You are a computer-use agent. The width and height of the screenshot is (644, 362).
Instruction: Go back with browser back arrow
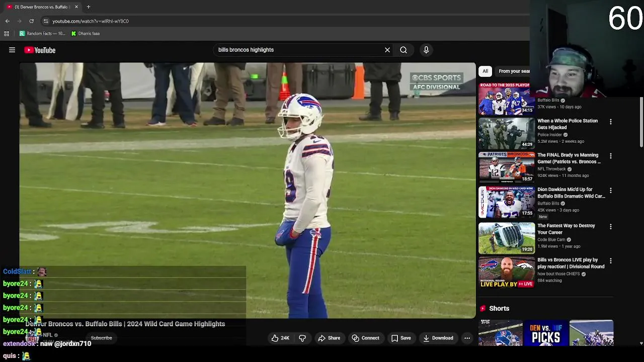click(x=8, y=21)
